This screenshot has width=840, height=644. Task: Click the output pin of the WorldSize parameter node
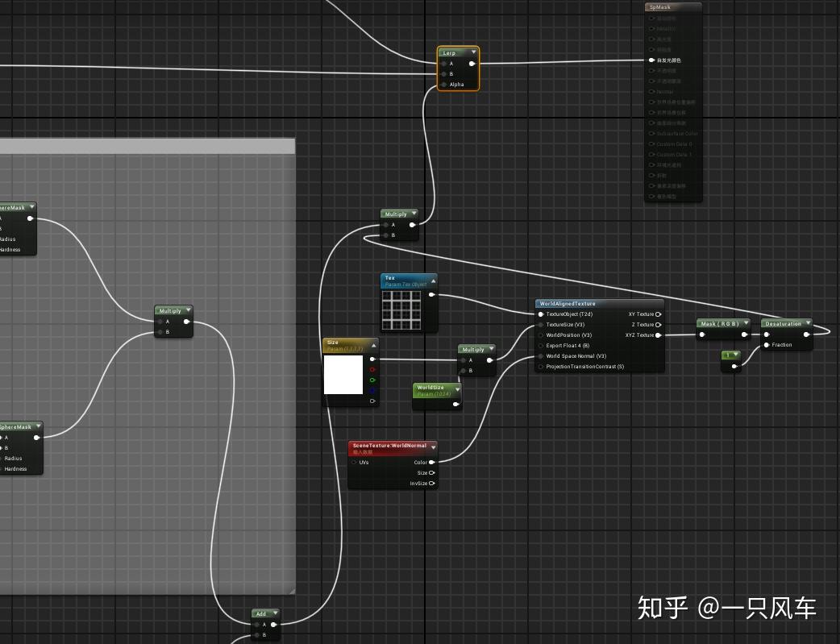[455, 404]
